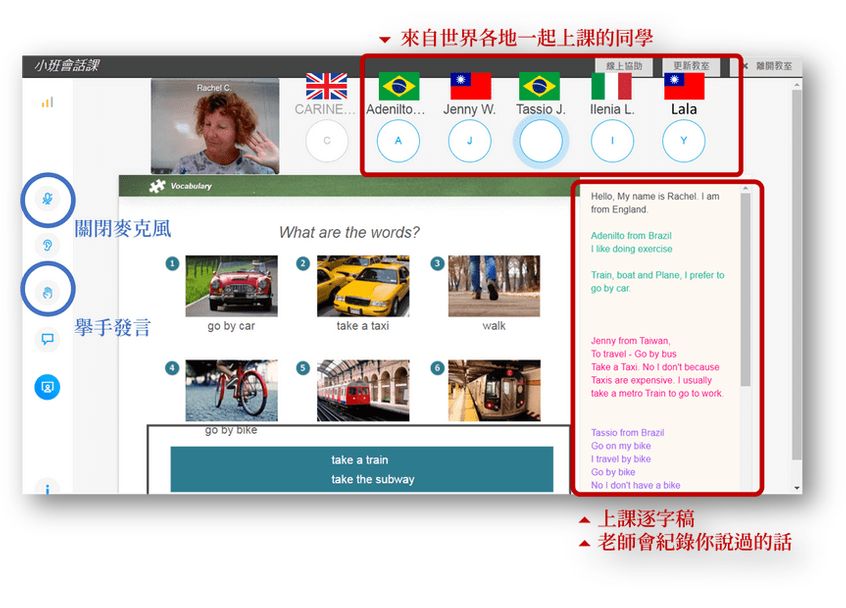Screen dimensions: 846x608
Task: Click the yellow taxi picture
Action: pos(363,286)
